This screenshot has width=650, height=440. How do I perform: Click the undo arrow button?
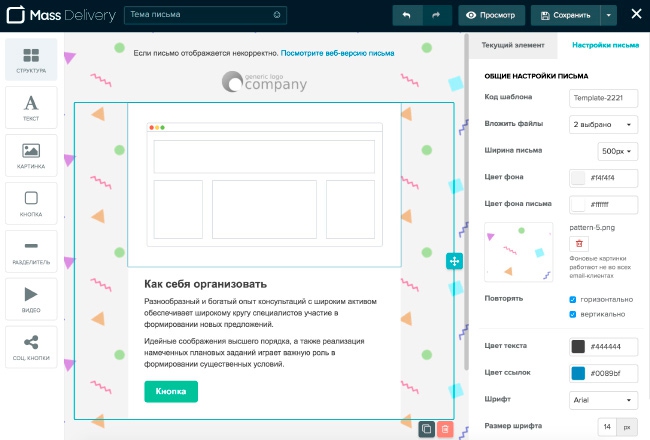[406, 15]
